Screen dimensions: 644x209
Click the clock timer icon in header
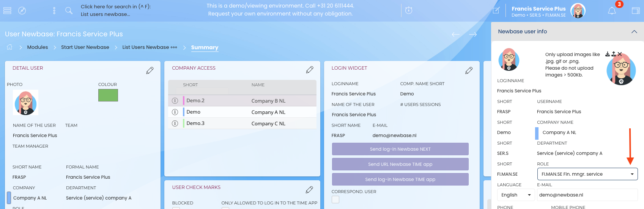click(409, 11)
